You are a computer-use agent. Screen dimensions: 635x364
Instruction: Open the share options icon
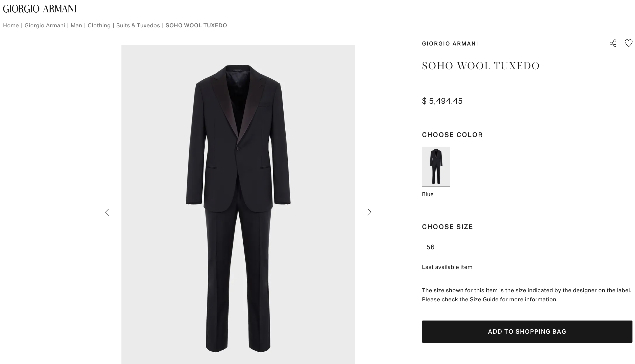click(613, 43)
